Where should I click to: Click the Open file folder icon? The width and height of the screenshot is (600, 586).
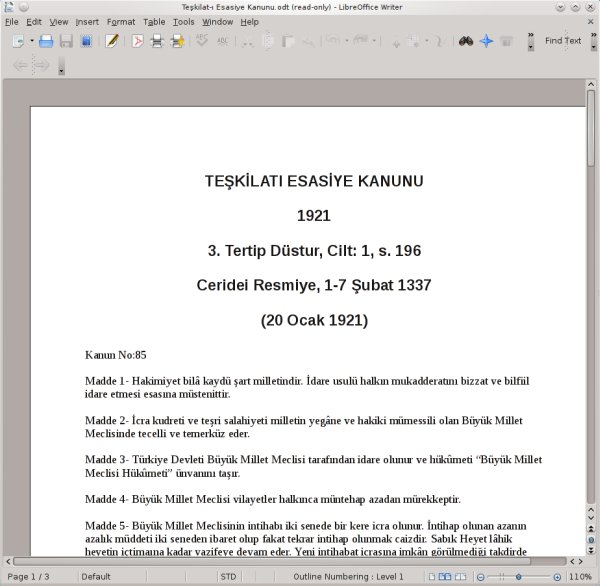[x=46, y=41]
